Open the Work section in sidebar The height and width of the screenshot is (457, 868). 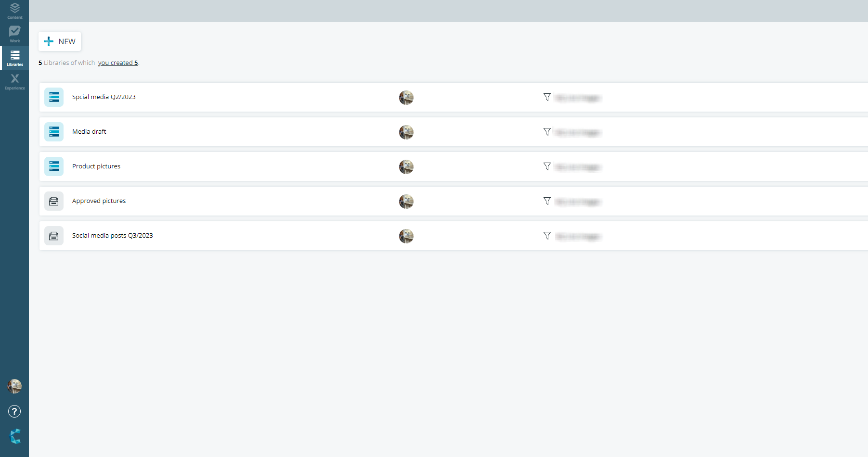tap(14, 34)
